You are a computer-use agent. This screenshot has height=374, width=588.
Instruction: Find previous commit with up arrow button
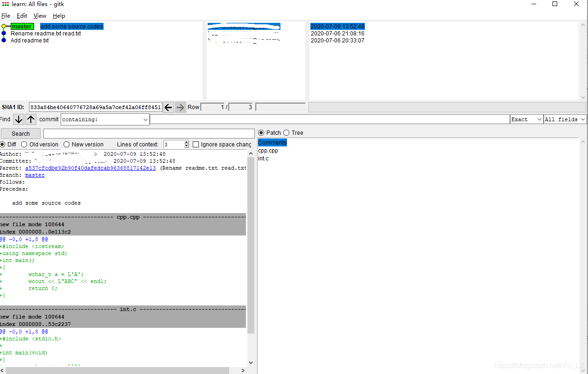pyautogui.click(x=31, y=119)
